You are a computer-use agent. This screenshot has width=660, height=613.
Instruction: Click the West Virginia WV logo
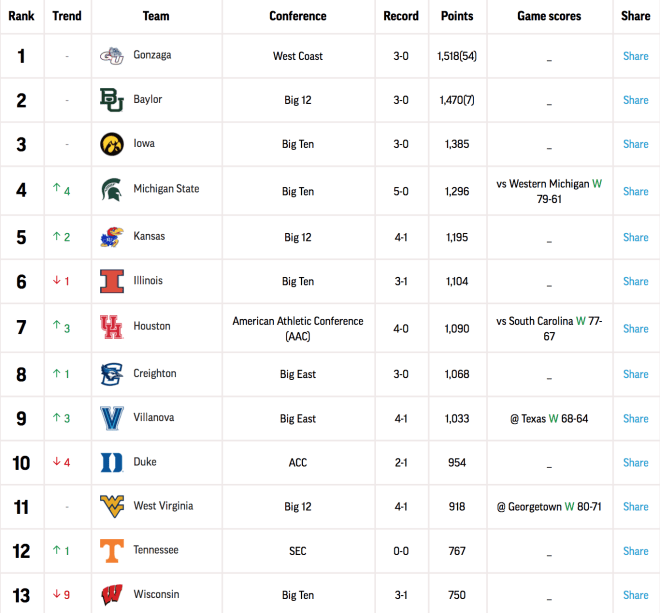tap(112, 506)
